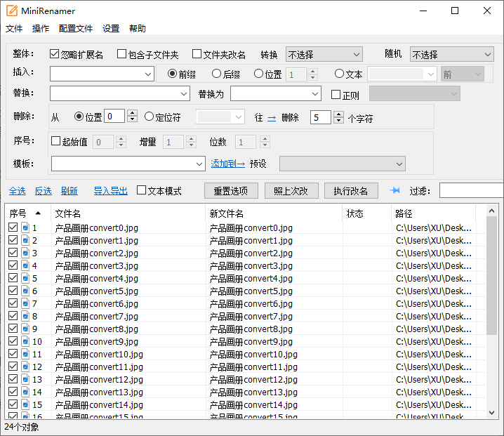This screenshot has width=504, height=436.
Task: Click the 执行改名 button
Action: tap(351, 191)
